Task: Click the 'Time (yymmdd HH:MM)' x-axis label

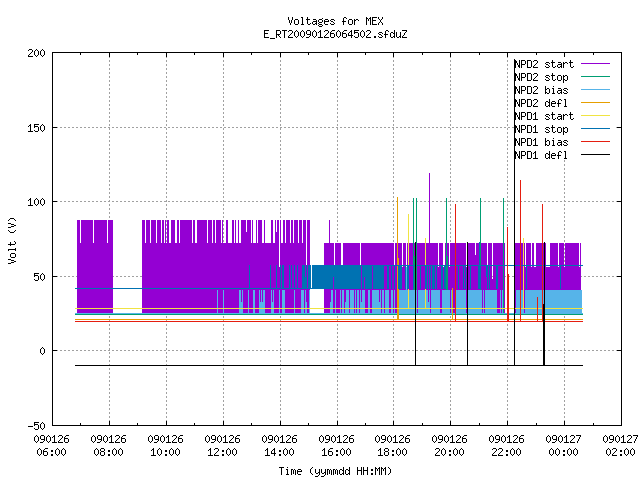Action: 335,471
